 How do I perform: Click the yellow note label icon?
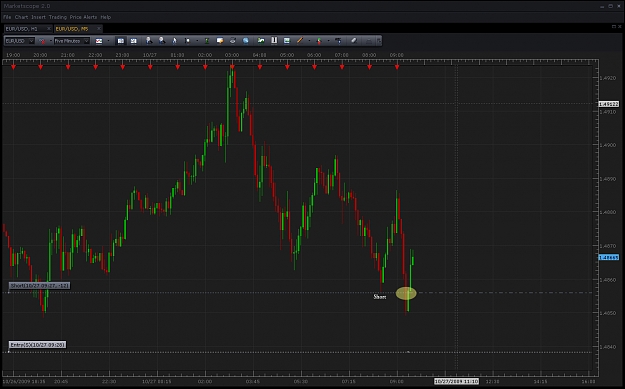(x=220, y=41)
